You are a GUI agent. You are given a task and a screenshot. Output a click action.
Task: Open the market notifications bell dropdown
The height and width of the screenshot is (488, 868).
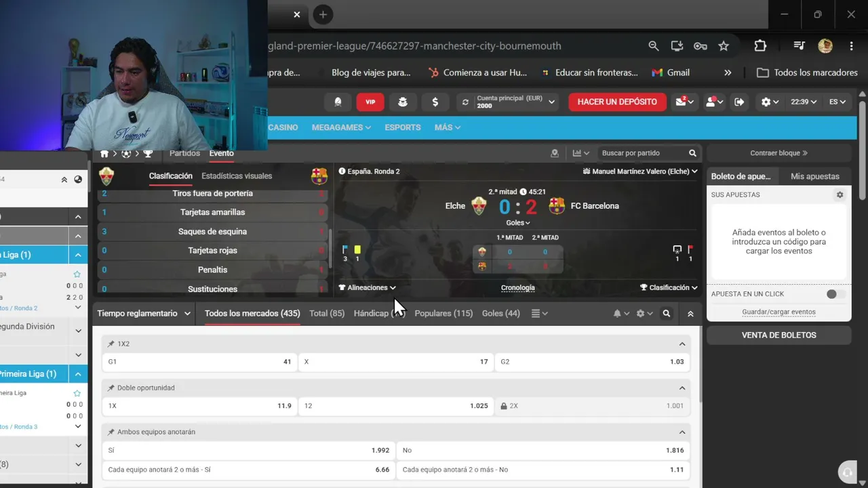(621, 314)
